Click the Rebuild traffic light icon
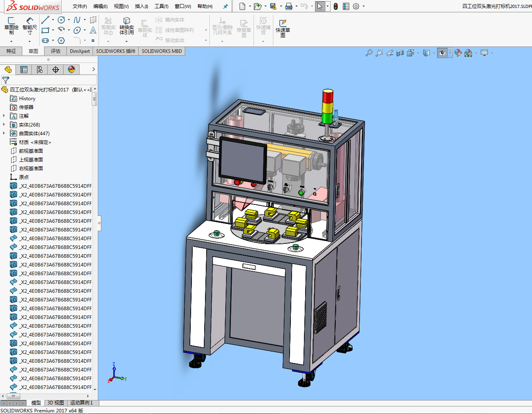Viewport: 532px width, 414px height. pyautogui.click(x=336, y=6)
